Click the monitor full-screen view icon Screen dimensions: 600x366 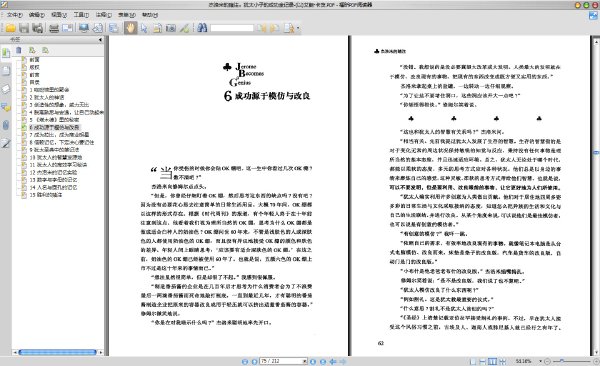click(x=84, y=28)
